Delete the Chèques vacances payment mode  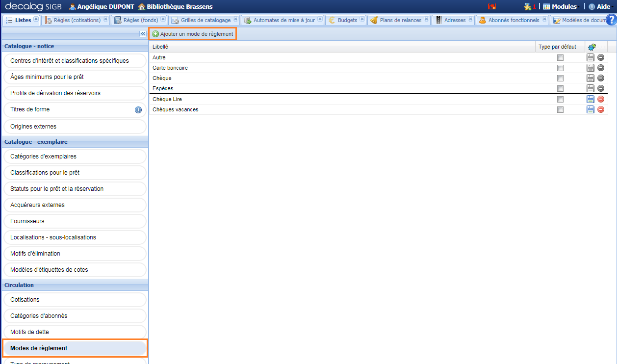(601, 109)
